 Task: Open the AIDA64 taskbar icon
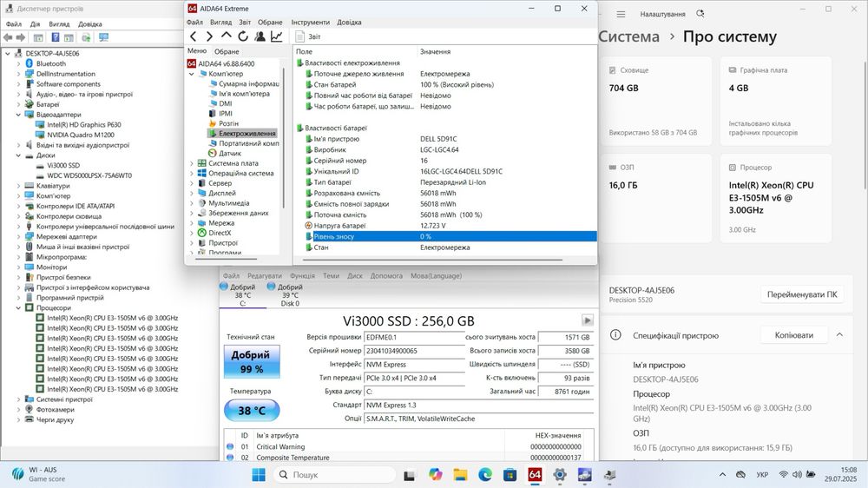click(x=535, y=475)
